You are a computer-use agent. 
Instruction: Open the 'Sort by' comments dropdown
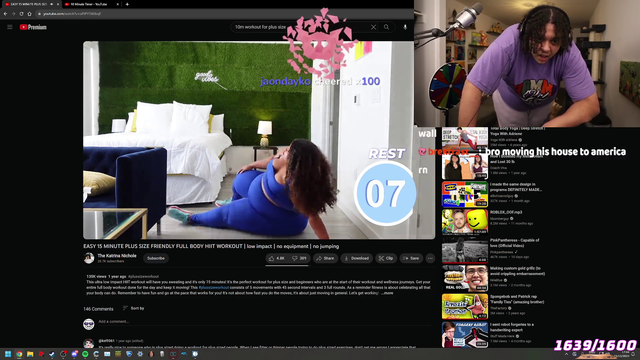pyautogui.click(x=133, y=308)
